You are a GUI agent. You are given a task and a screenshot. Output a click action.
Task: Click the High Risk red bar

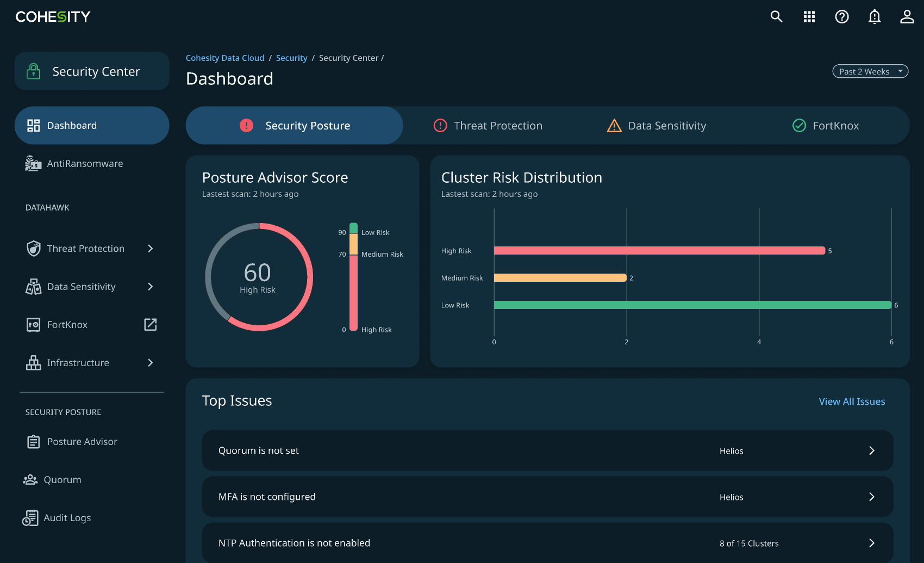tap(659, 251)
